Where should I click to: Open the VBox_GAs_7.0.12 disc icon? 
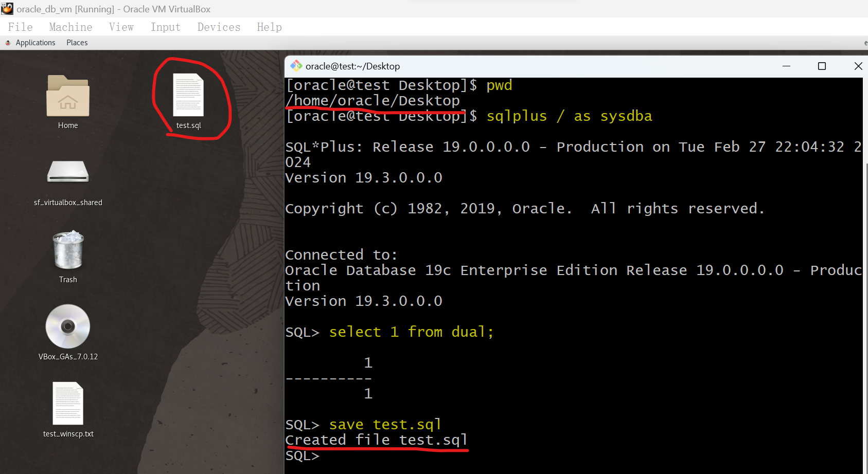tap(68, 326)
